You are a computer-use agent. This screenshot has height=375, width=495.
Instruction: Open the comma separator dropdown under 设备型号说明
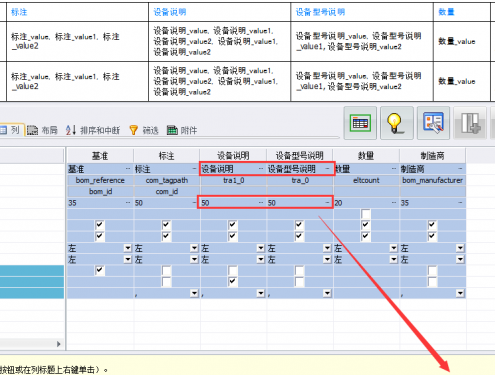click(x=327, y=293)
